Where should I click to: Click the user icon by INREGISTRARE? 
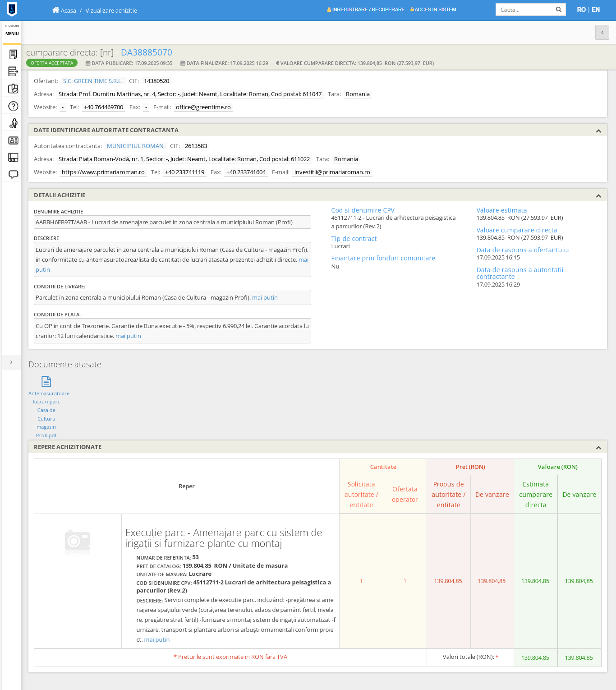click(329, 9)
